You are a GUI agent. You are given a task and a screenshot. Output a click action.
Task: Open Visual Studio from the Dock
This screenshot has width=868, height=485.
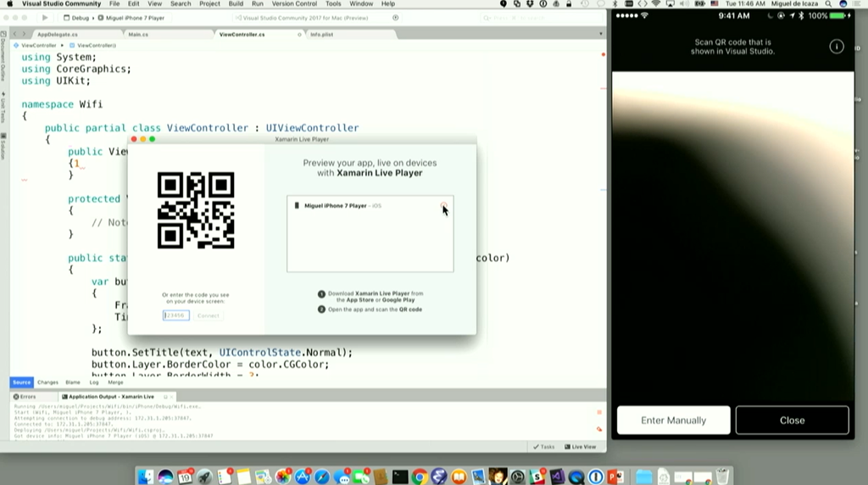pos(557,477)
